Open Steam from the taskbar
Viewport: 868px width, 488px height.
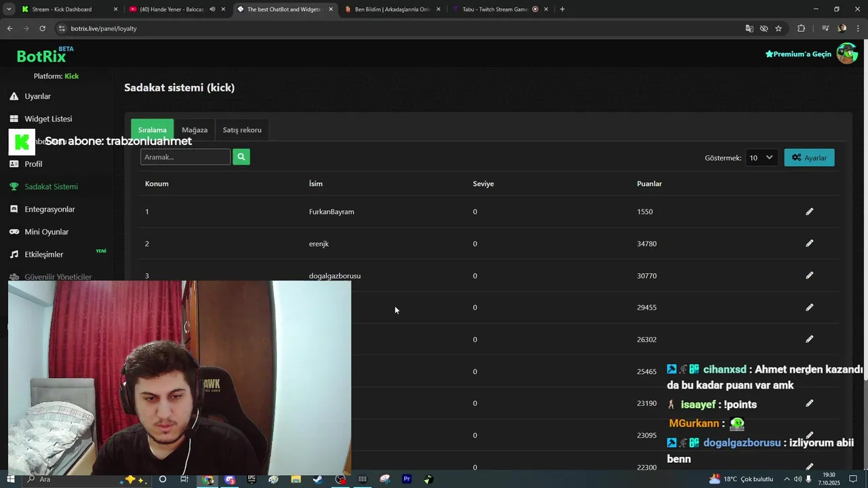click(x=317, y=479)
